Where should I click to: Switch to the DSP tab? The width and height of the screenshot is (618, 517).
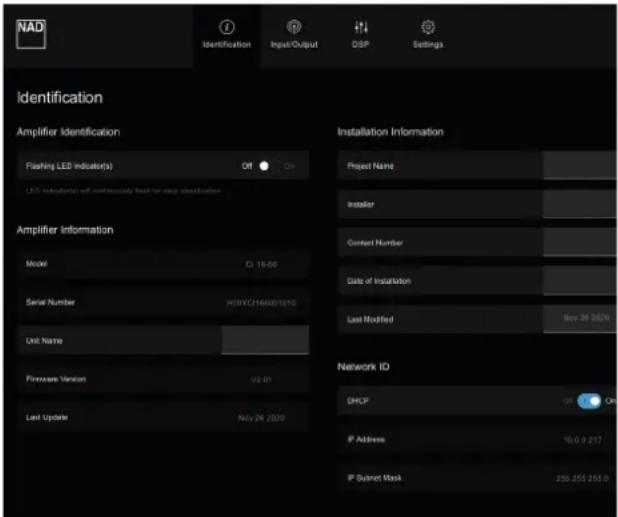click(361, 36)
